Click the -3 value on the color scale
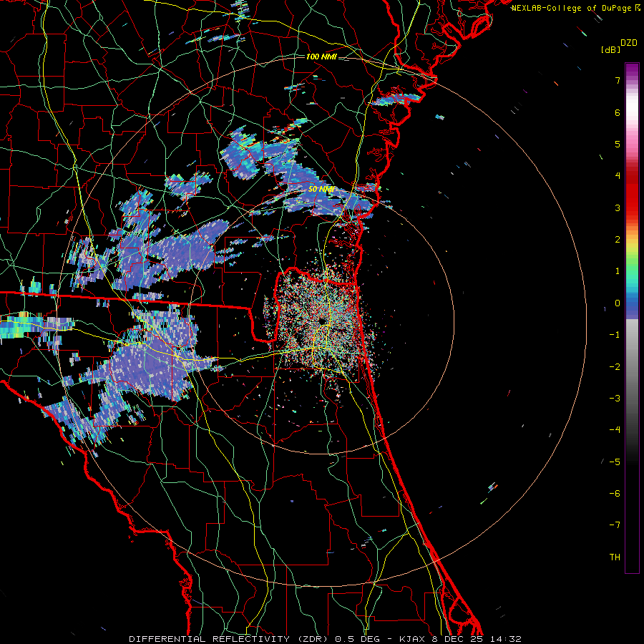644x644 pixels. point(615,399)
